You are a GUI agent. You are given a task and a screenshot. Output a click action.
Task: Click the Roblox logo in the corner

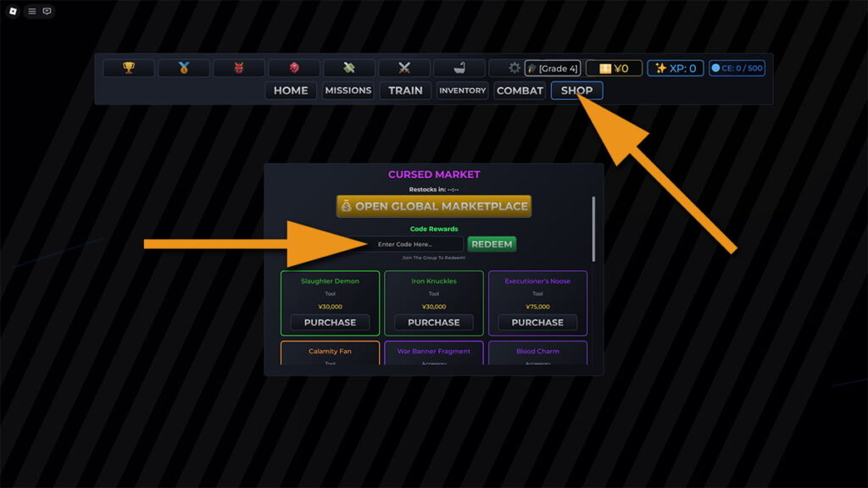(12, 12)
